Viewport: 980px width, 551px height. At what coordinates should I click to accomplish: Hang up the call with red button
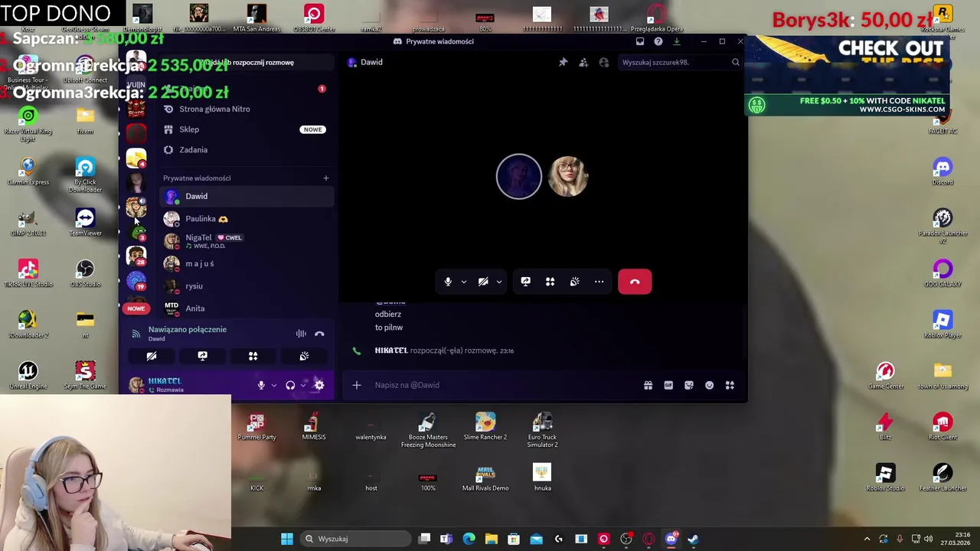[x=635, y=282]
